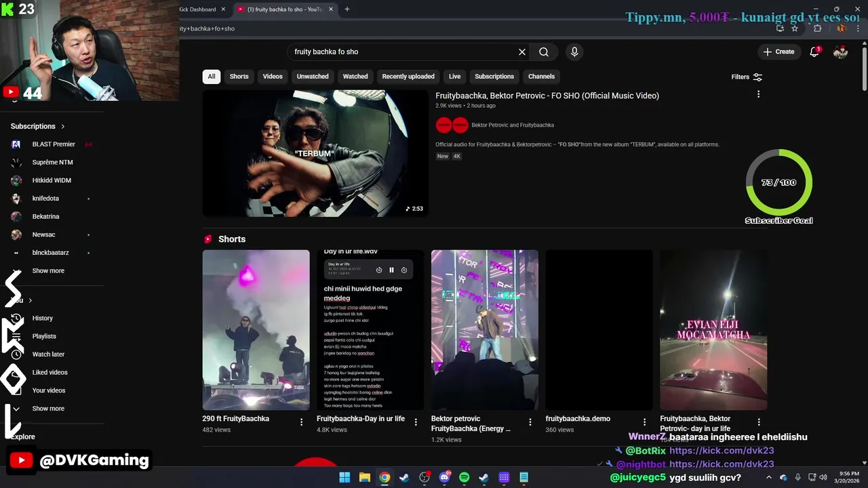
Task: Filter results by Unwatched chip
Action: 313,77
